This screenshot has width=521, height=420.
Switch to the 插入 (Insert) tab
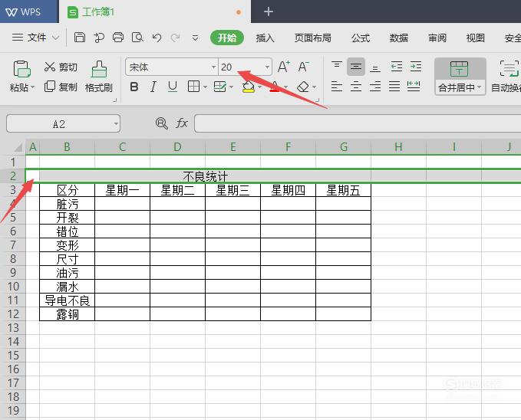coord(265,38)
